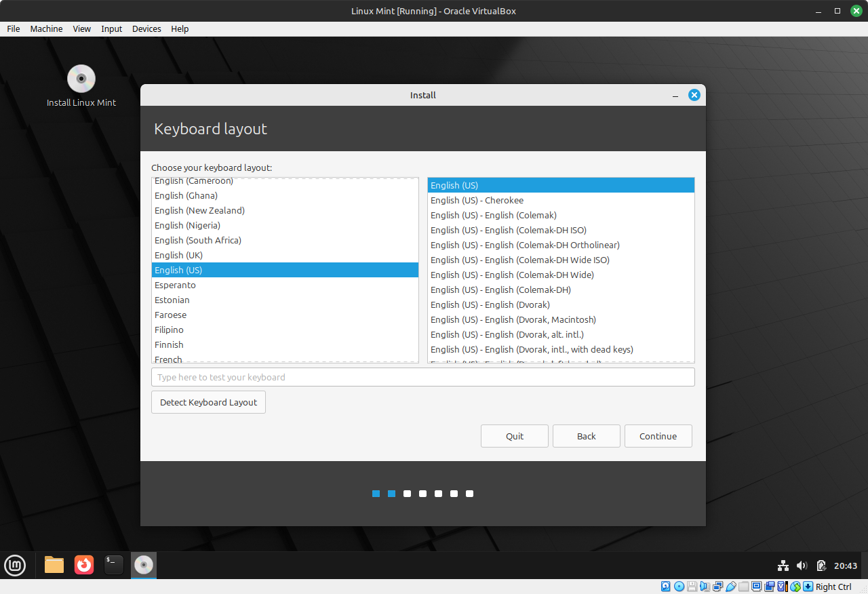Select English (US) in the left layout list
Viewport: 868px width, 594px height.
(285, 270)
